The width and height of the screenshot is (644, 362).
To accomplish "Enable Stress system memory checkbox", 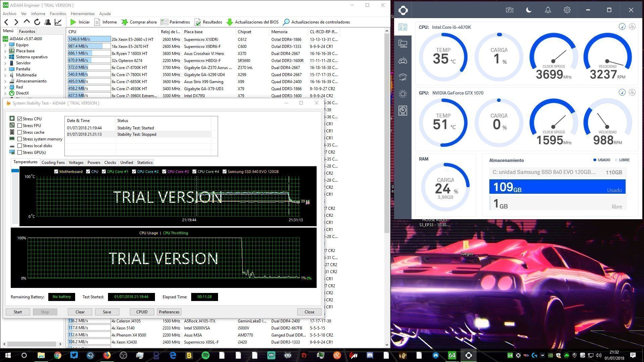I will click(x=20, y=139).
